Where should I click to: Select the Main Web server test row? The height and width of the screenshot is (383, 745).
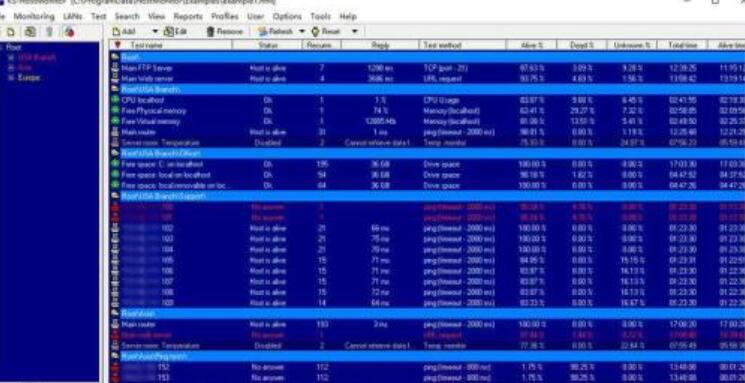pyautogui.click(x=427, y=79)
